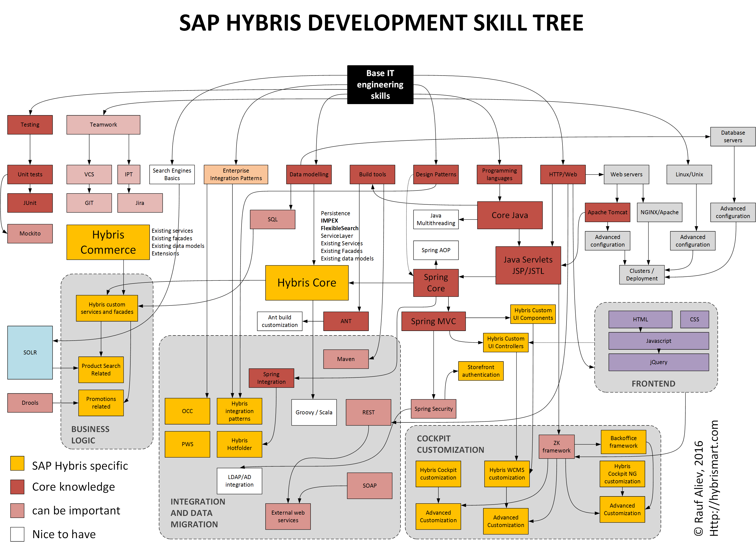The height and width of the screenshot is (548, 756).
Task: Select the SAP Hybris specific legend swatch
Action: click(x=17, y=463)
